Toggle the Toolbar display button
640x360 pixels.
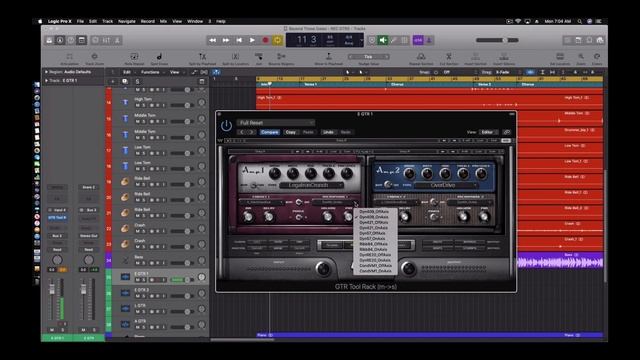(x=82, y=40)
